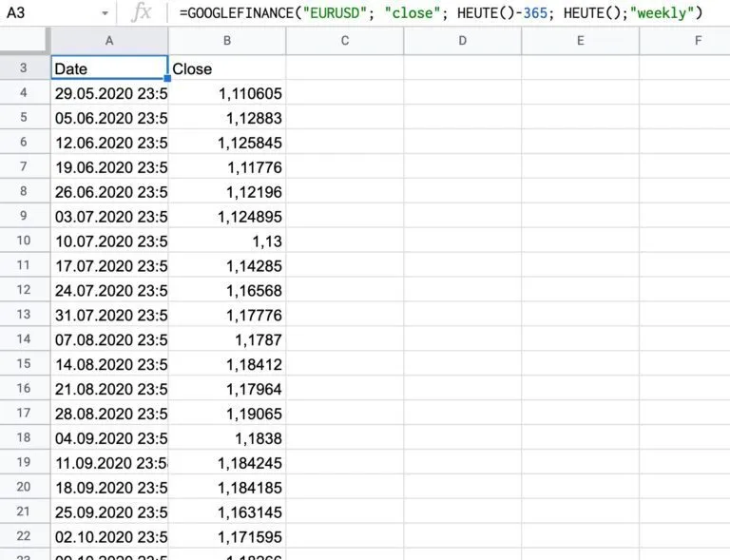The height and width of the screenshot is (560, 730).
Task: Select cell with value 1,12883
Action: coord(227,117)
